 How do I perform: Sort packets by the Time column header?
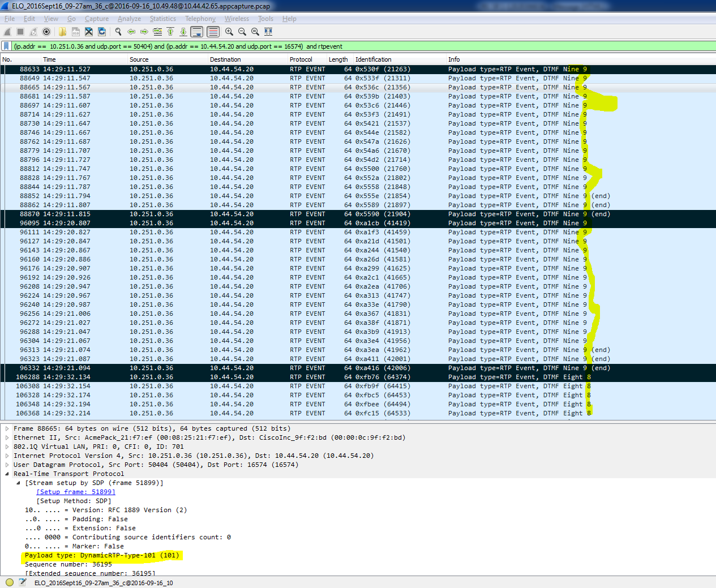[84, 59]
